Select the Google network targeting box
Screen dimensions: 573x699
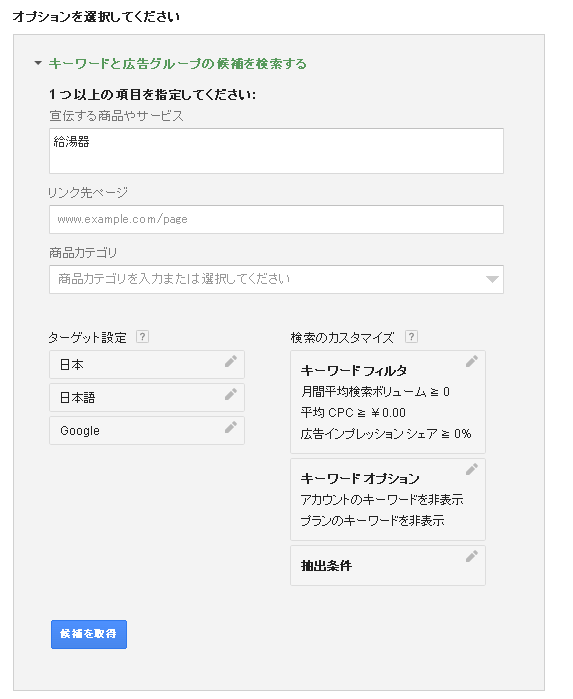pyautogui.click(x=147, y=431)
